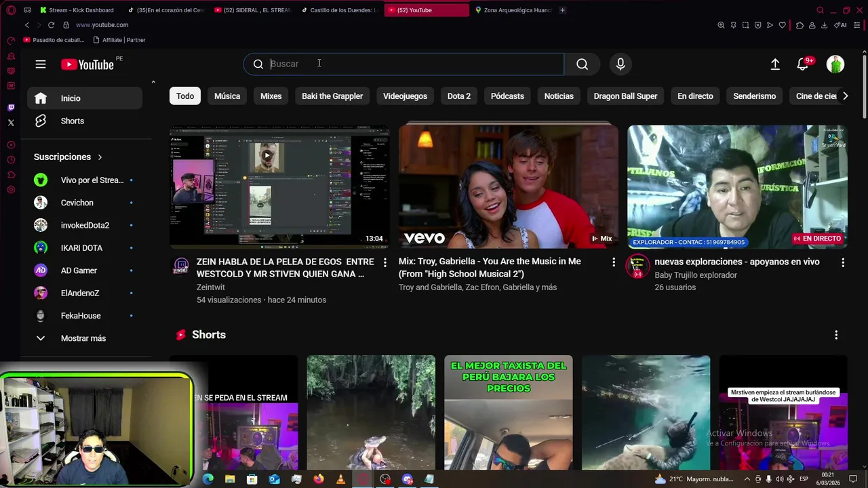Open the Shorts section three-dot menu
The height and width of the screenshot is (488, 868).
pyautogui.click(x=836, y=335)
